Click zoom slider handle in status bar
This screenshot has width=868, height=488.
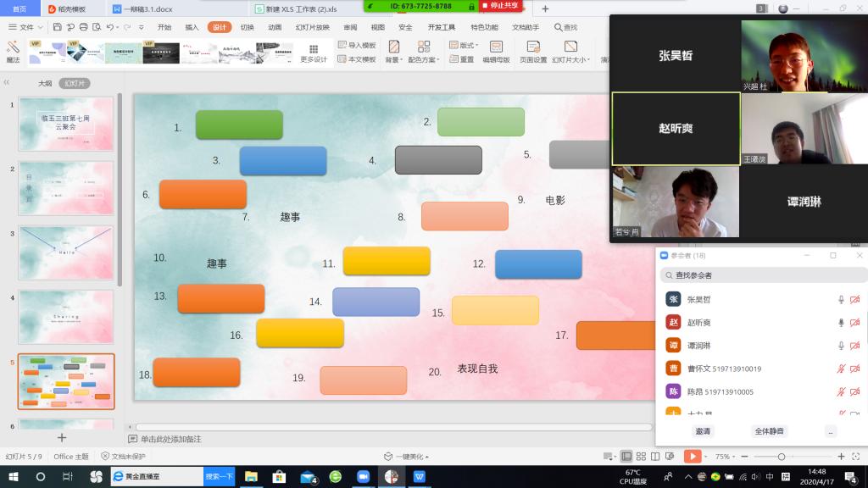[x=781, y=457]
